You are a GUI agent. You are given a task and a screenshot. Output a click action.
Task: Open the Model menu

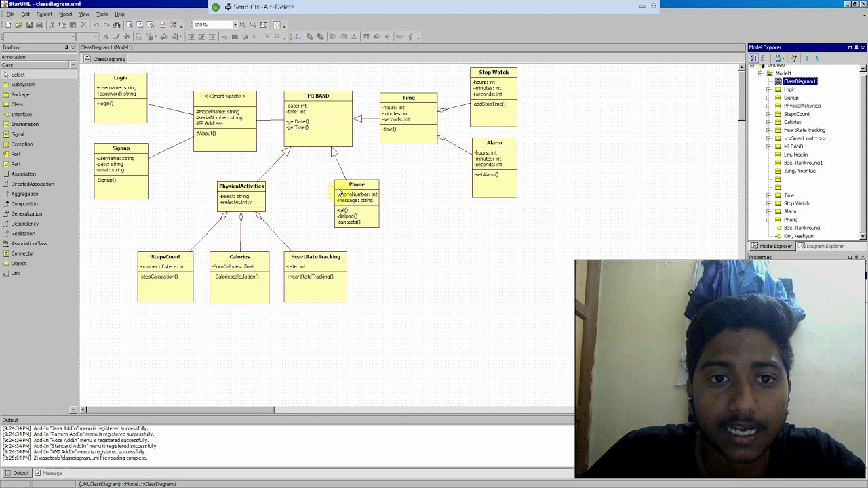tap(66, 14)
